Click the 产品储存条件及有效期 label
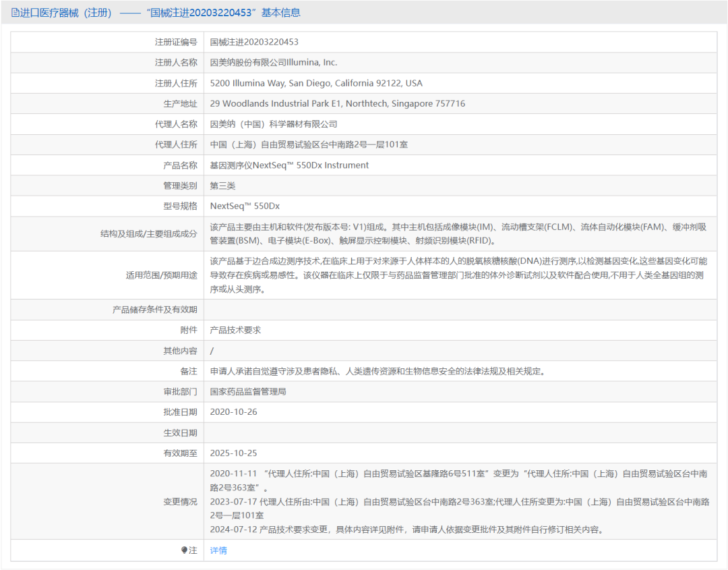 (x=154, y=310)
